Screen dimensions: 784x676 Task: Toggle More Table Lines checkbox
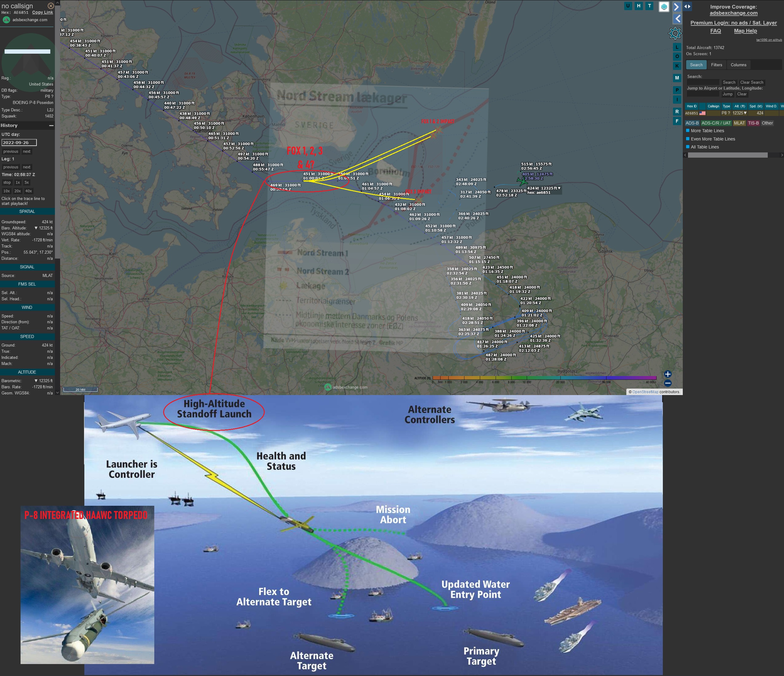pyautogui.click(x=687, y=131)
